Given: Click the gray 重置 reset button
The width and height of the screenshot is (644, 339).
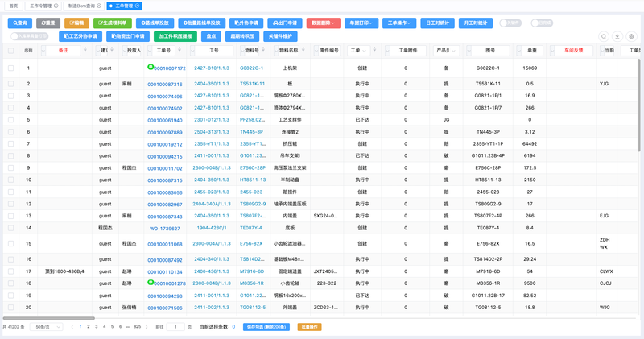Looking at the screenshot, I should tap(48, 23).
